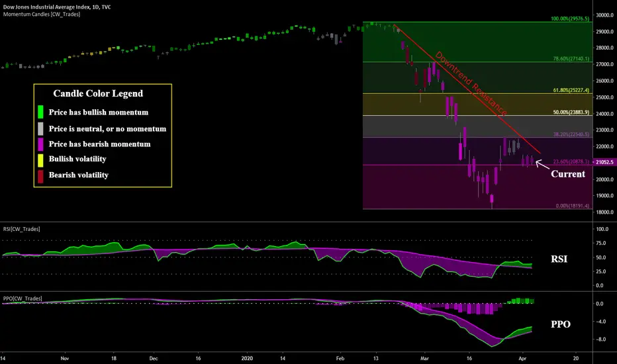
Task: Click 'Price has bullish momentum' legend text
Action: pos(99,112)
